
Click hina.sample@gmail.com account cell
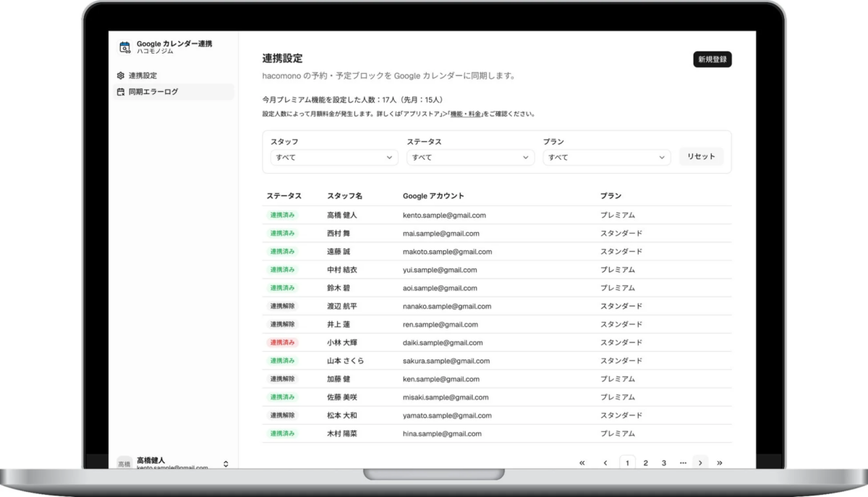click(x=442, y=433)
